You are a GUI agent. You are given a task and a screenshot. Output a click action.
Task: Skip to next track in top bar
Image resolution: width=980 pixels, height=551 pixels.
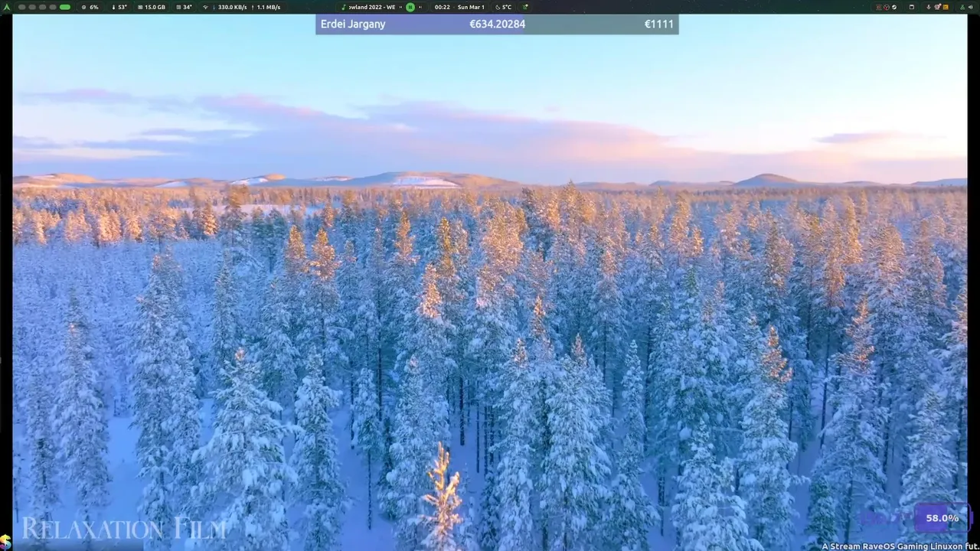tap(420, 7)
